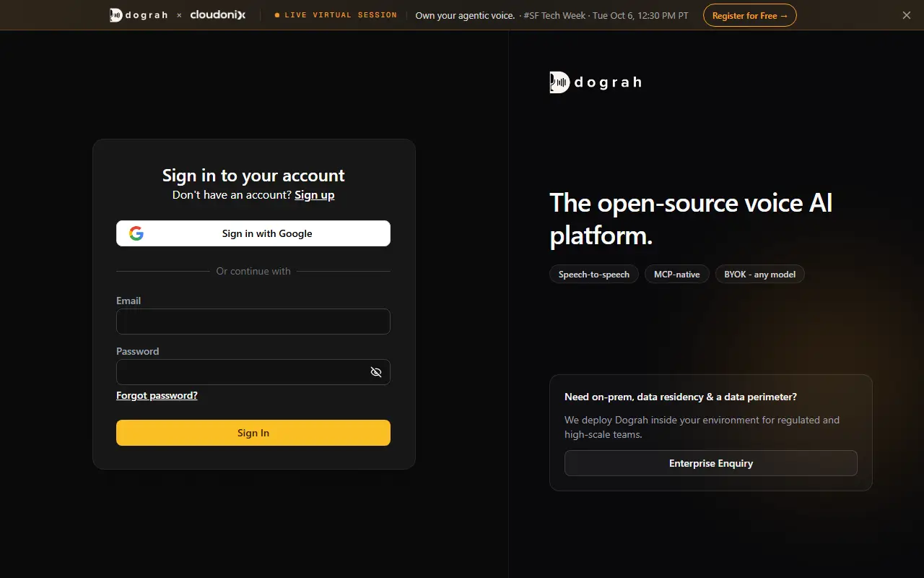Click the Password field label

tap(137, 351)
